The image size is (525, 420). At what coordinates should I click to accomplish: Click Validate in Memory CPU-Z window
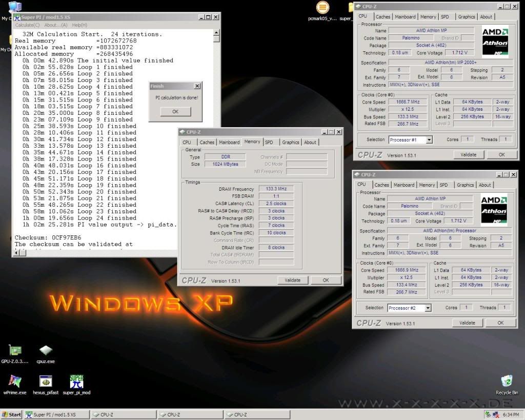pyautogui.click(x=292, y=281)
